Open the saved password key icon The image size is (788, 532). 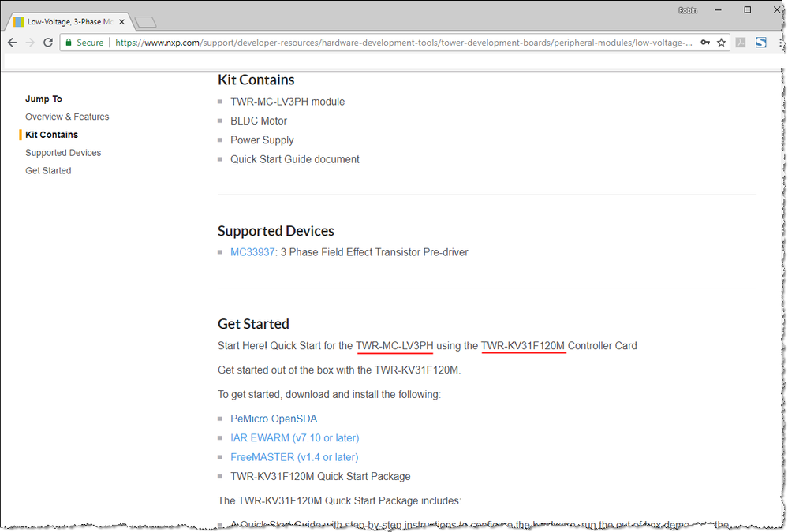706,43
